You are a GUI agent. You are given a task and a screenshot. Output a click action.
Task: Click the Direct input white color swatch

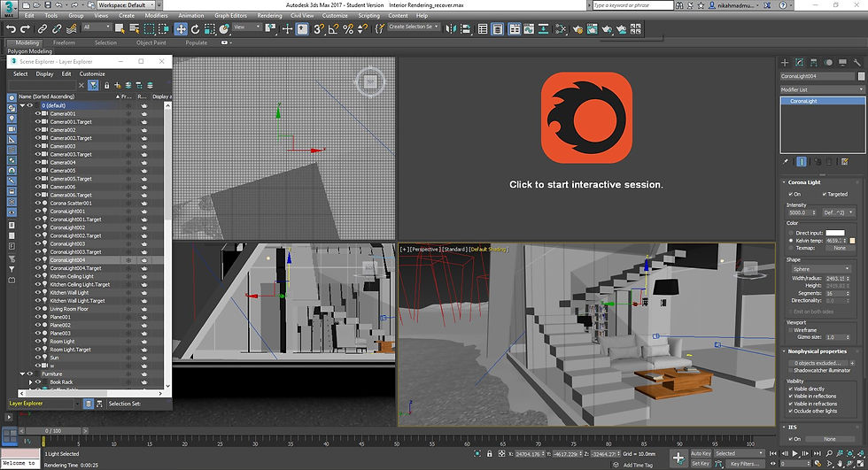click(x=835, y=233)
